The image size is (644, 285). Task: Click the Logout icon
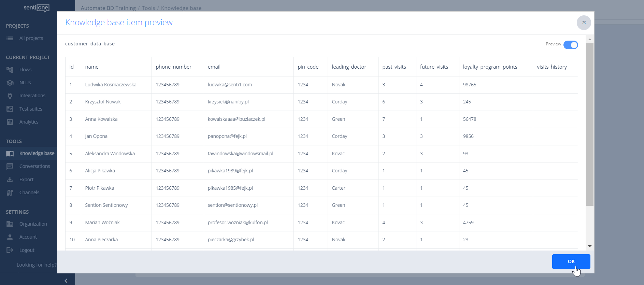(x=10, y=250)
